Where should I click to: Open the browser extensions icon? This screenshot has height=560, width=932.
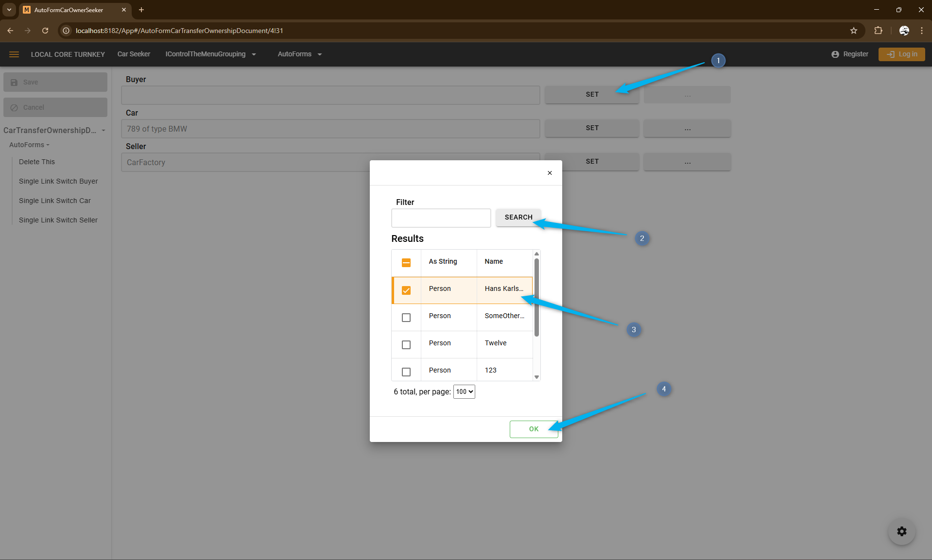[878, 31]
